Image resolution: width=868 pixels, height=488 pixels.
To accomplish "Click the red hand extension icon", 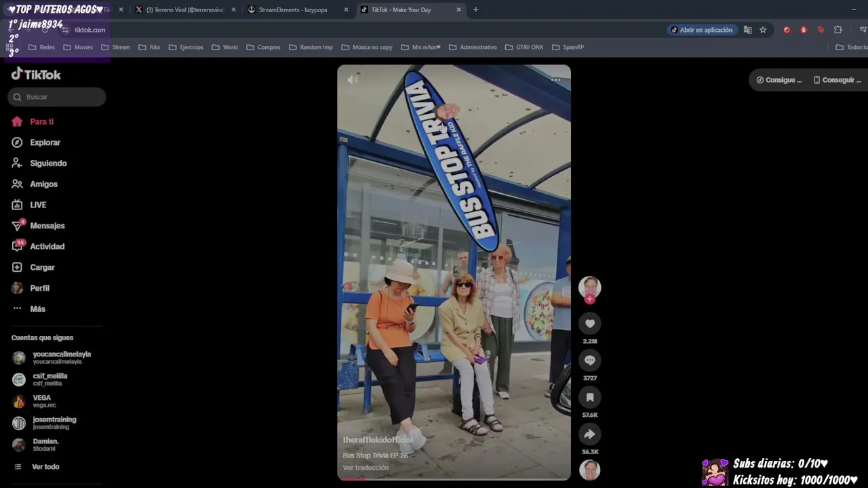I will coord(804,30).
